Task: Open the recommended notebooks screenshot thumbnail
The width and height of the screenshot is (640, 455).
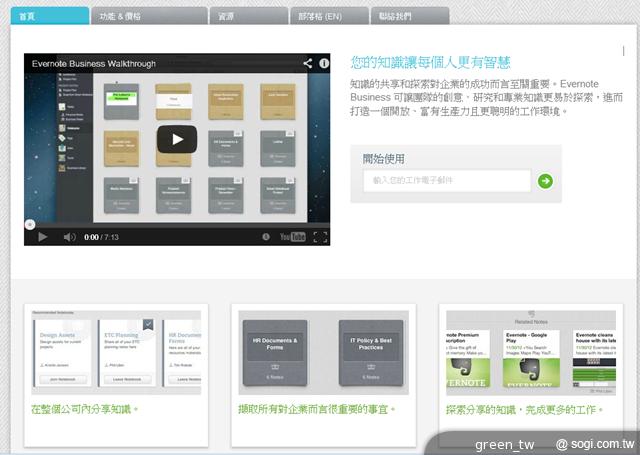Action: [x=116, y=352]
